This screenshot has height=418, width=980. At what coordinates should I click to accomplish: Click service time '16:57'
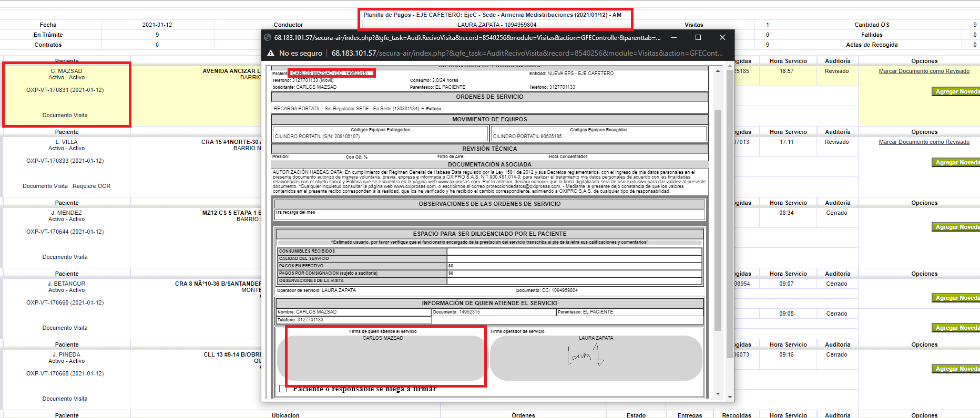coord(787,71)
